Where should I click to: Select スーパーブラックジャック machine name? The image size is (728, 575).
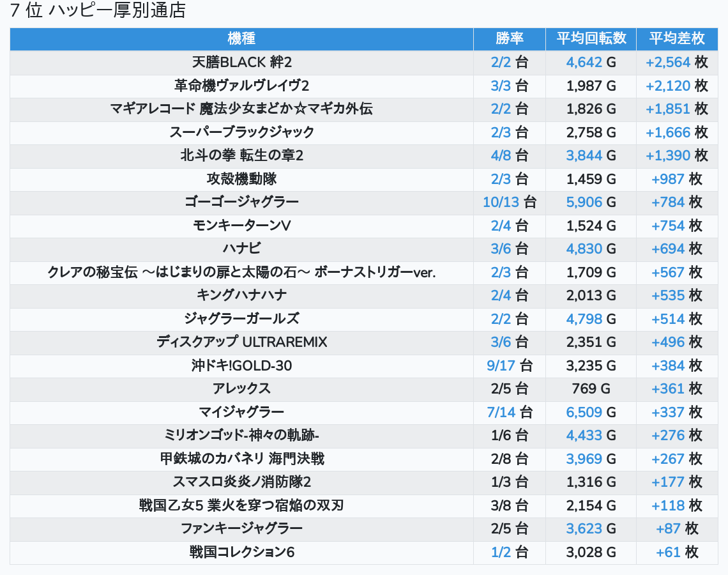(241, 132)
